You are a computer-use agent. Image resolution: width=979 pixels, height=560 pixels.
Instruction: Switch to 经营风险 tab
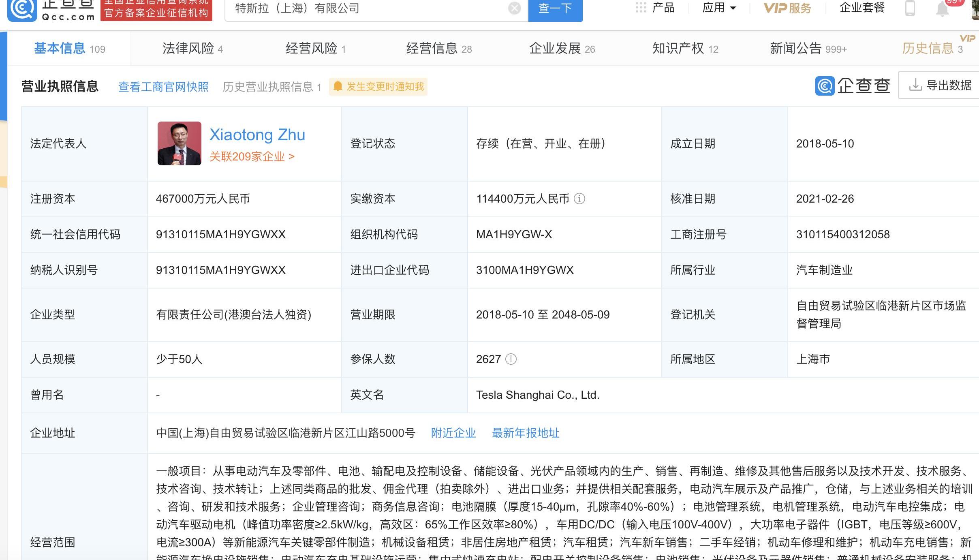(316, 49)
